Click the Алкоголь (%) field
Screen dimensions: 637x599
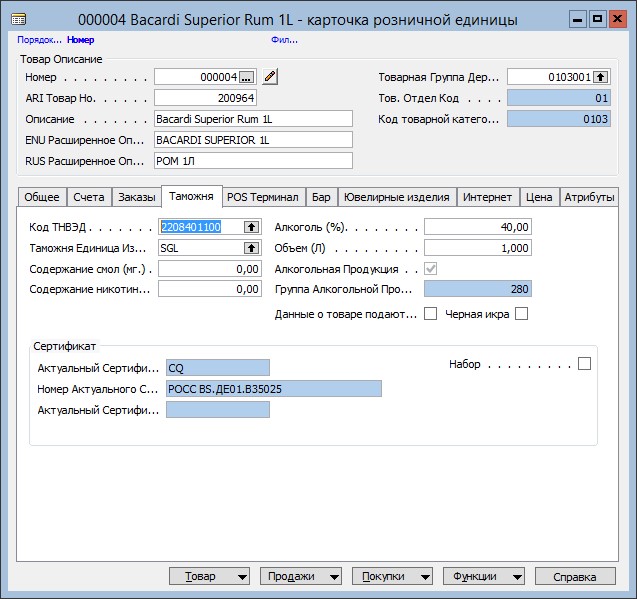click(x=478, y=227)
